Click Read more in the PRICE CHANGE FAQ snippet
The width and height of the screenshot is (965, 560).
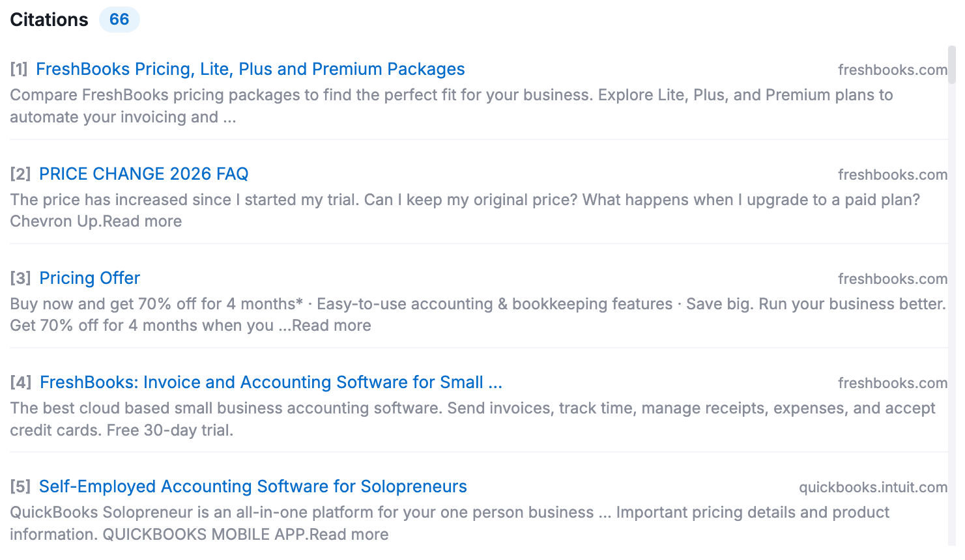[142, 221]
